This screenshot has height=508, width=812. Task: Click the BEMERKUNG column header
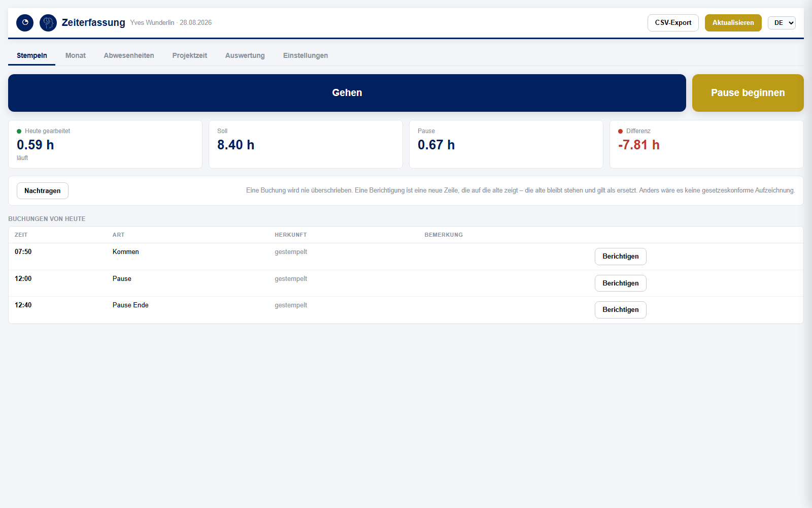[444, 235]
